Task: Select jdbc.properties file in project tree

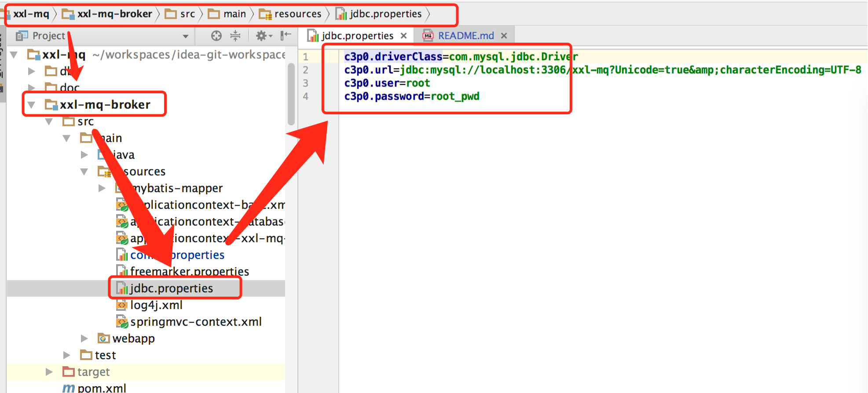Action: tap(172, 288)
